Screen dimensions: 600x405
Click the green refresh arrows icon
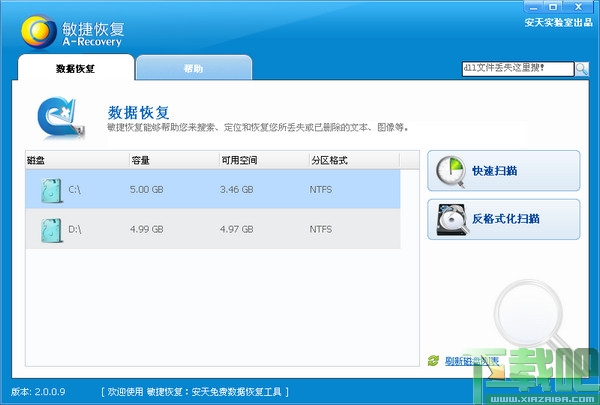[433, 360]
